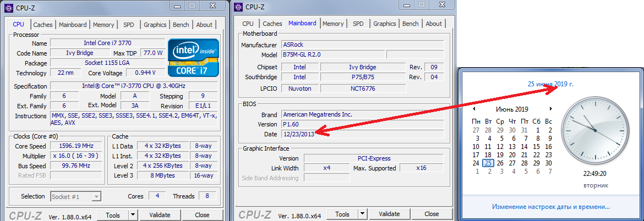Open Mainboard tab in left CPU-Z window
Viewport: 644px width, 221px height.
tap(73, 25)
